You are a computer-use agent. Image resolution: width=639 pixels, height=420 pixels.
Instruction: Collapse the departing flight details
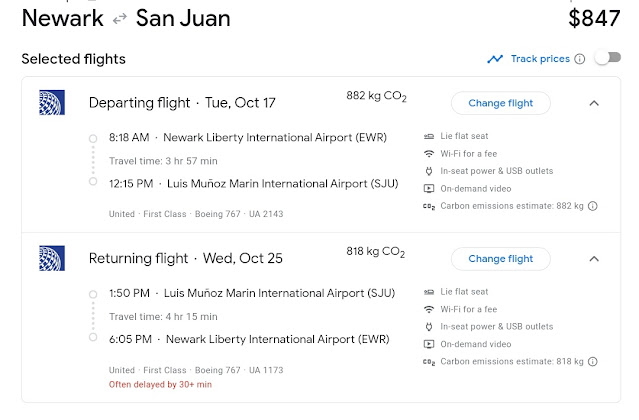coord(593,103)
